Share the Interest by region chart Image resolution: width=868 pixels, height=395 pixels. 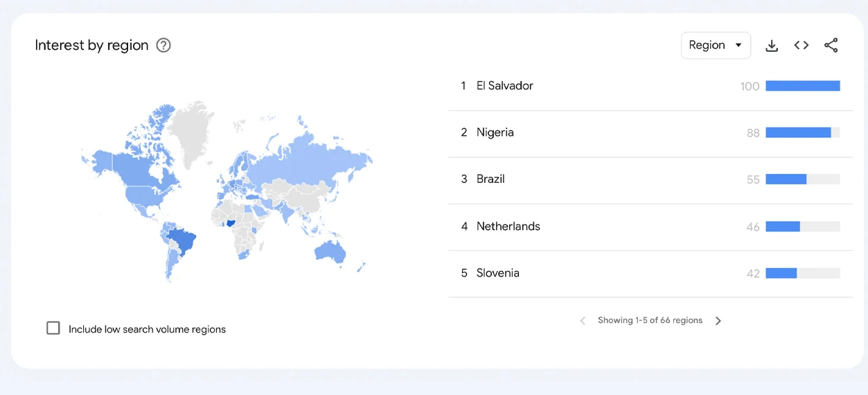click(831, 45)
